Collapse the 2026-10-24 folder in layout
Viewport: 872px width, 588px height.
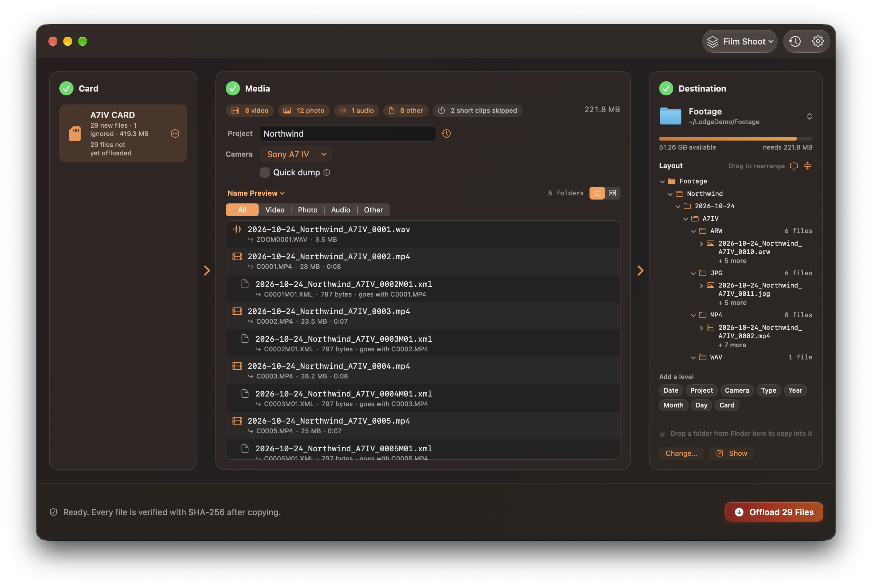(678, 206)
